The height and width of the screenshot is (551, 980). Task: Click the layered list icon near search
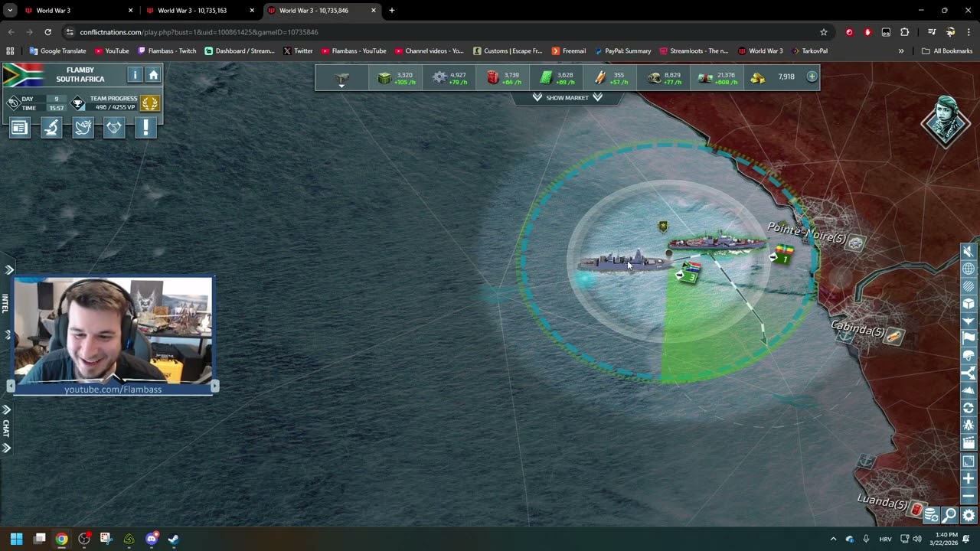point(931,516)
